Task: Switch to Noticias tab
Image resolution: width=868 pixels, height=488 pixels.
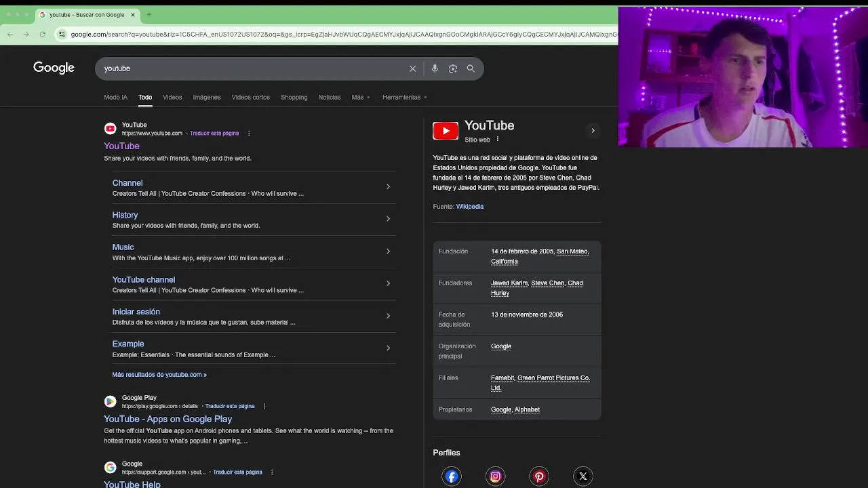Action: pyautogui.click(x=330, y=97)
